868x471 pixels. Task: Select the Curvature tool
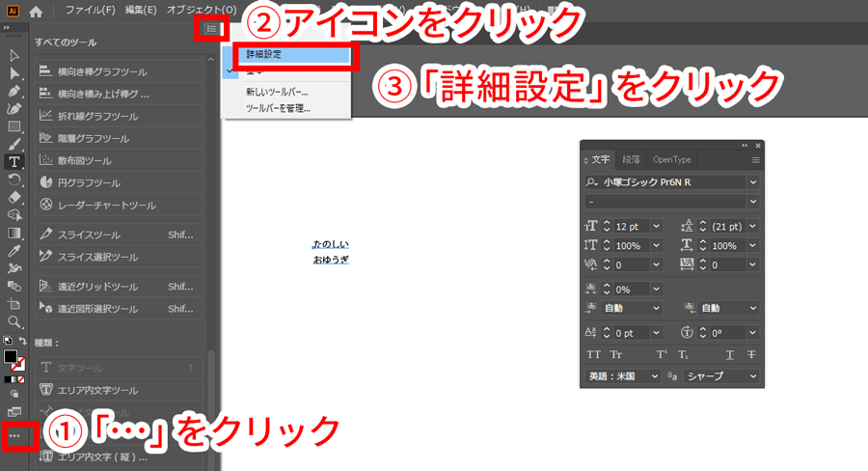coord(14,109)
